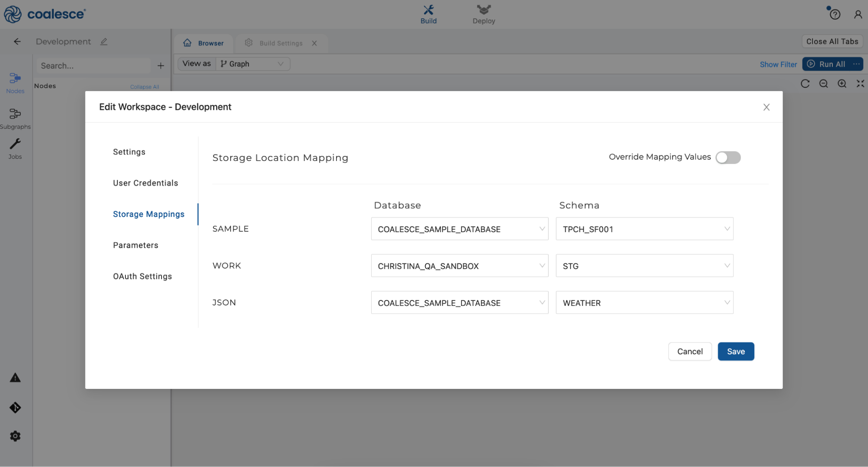Click the warning triangle icon
Screen dimensions: 868x467
pyautogui.click(x=15, y=378)
